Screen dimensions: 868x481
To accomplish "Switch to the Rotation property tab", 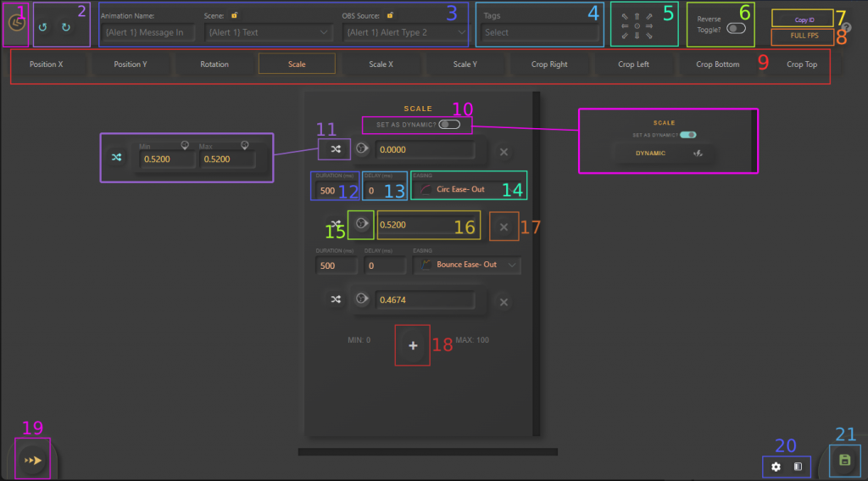I will click(214, 64).
